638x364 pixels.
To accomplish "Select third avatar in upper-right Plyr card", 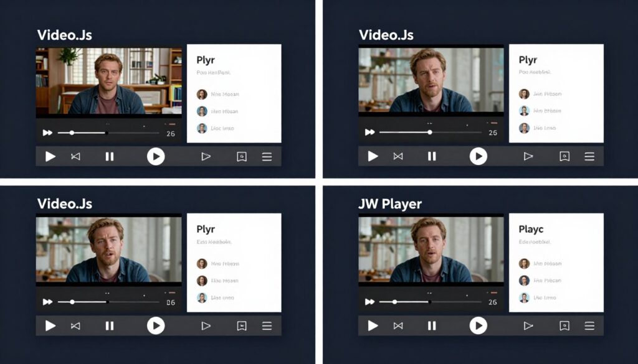I will pos(524,128).
